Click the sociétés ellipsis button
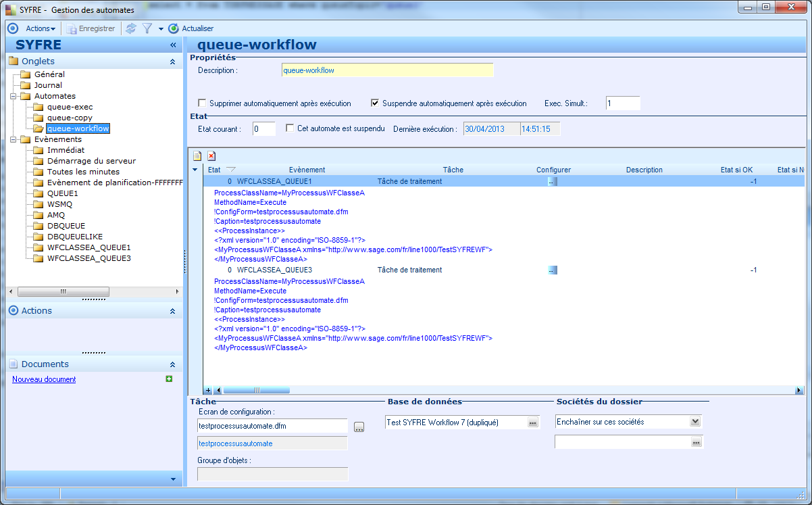The width and height of the screenshot is (812, 505). 696,442
